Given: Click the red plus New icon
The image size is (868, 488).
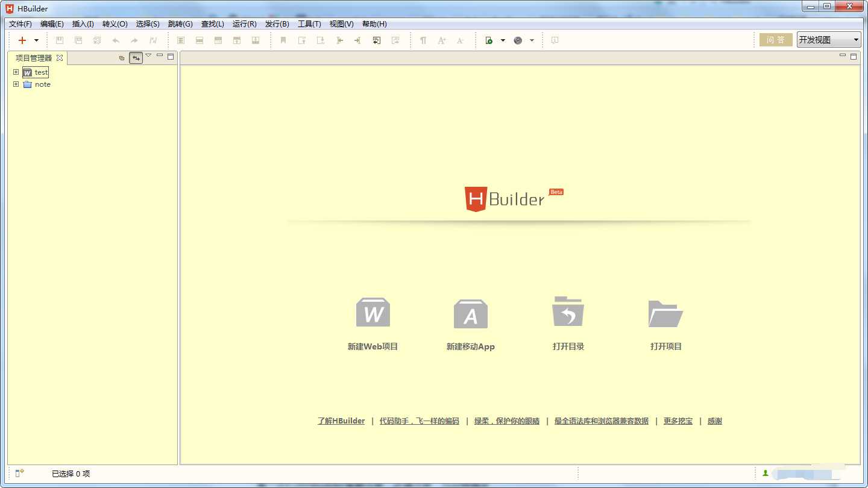Looking at the screenshot, I should [x=22, y=40].
